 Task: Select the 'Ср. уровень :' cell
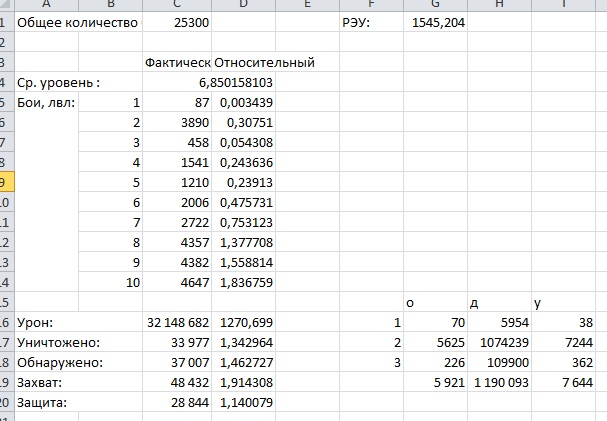(60, 82)
